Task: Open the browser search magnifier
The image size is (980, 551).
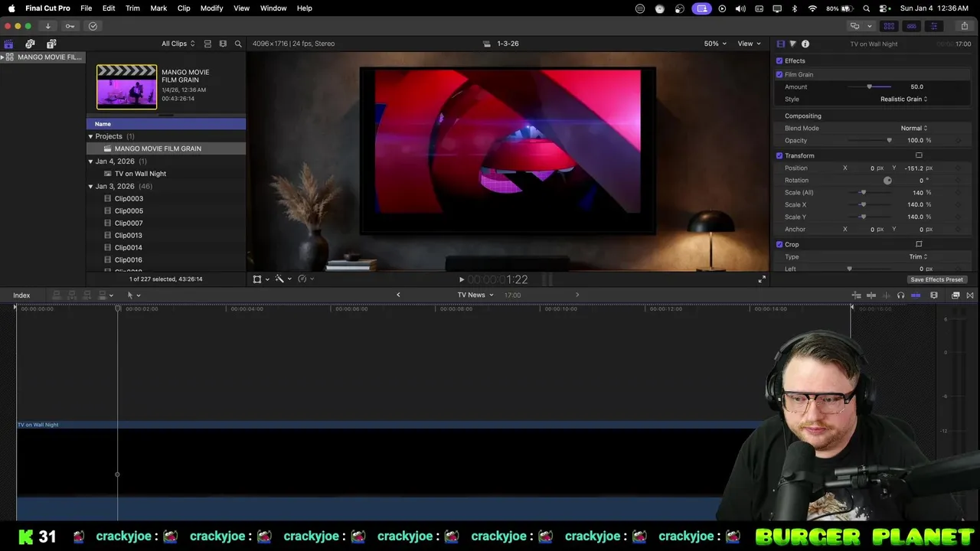Action: pos(238,44)
